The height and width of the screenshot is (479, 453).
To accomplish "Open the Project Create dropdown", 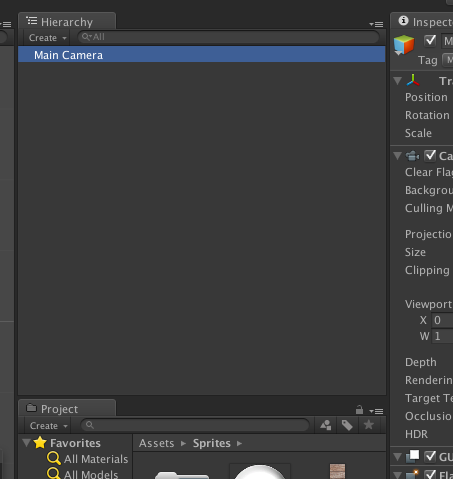I will click(x=49, y=426).
